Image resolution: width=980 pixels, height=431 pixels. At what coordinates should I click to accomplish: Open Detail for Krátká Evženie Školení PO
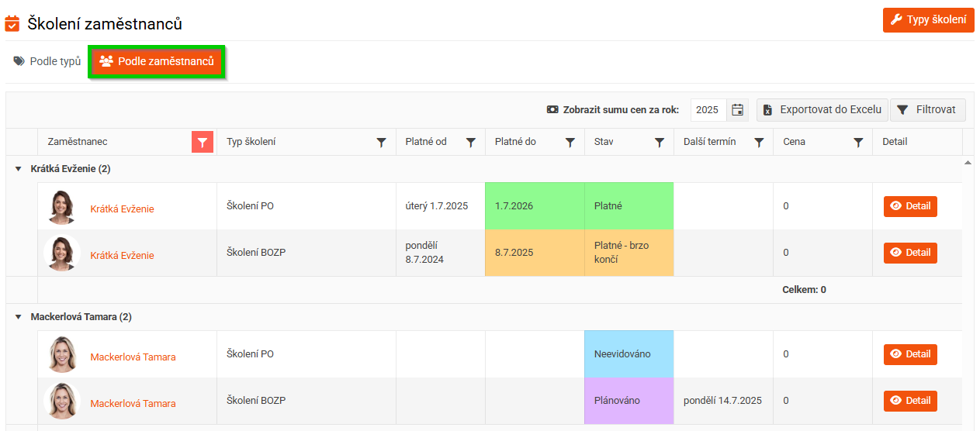[x=910, y=206]
